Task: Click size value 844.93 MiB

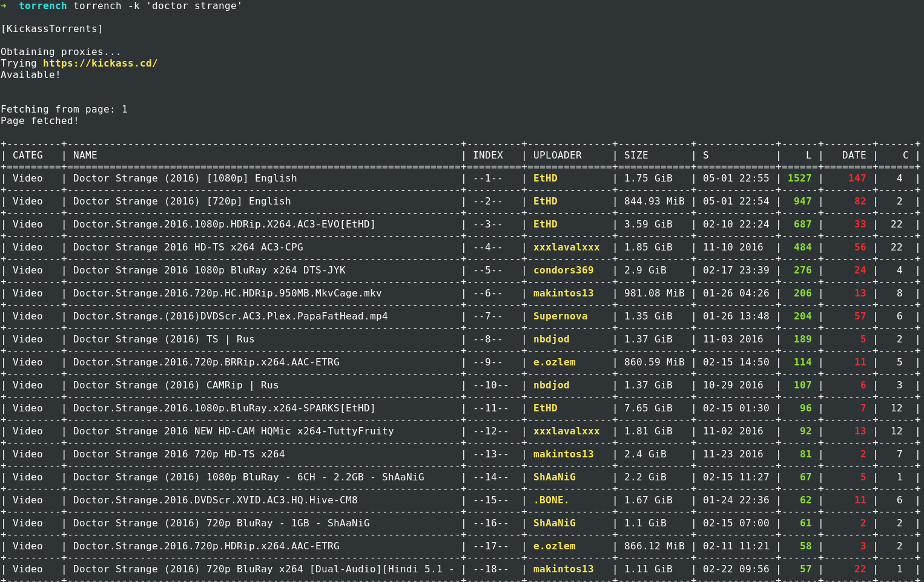Action: tap(655, 201)
